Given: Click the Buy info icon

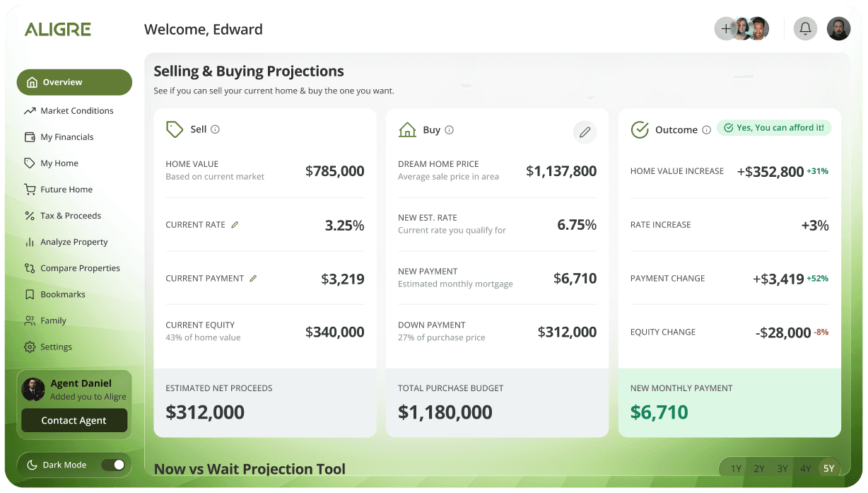Looking at the screenshot, I should pos(450,130).
